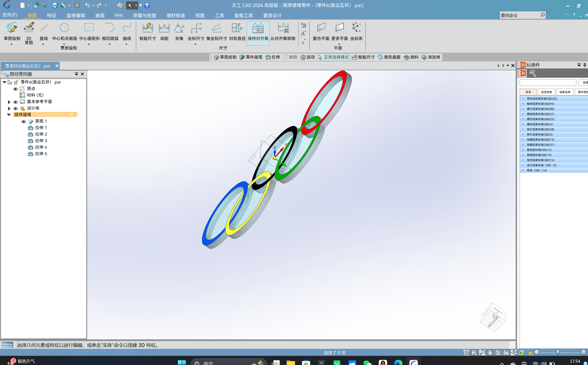Open 选项 in the command bar
This screenshot has width=588, height=365.
click(x=308, y=57)
